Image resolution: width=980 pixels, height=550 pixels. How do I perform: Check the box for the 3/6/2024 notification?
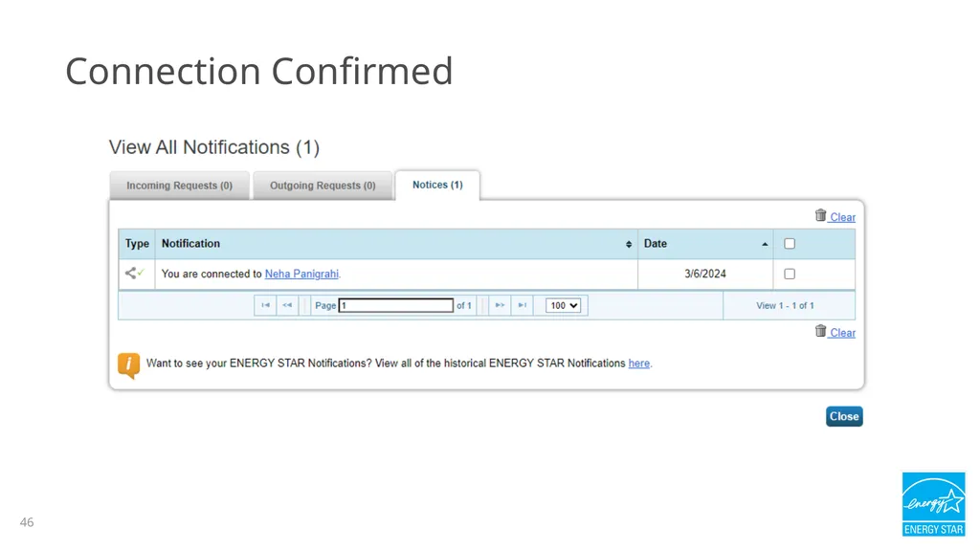tap(790, 274)
